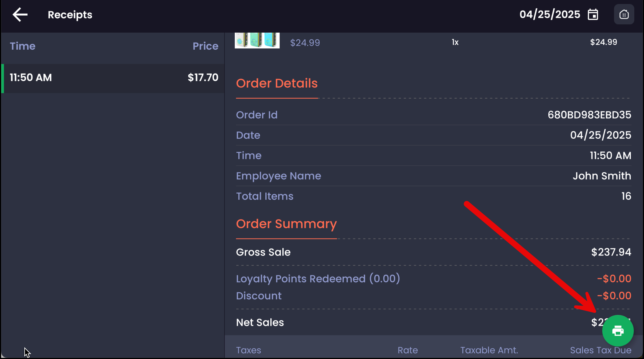Viewport: 644px width, 359px height.
Task: Go back using the left arrow
Action: [20, 15]
